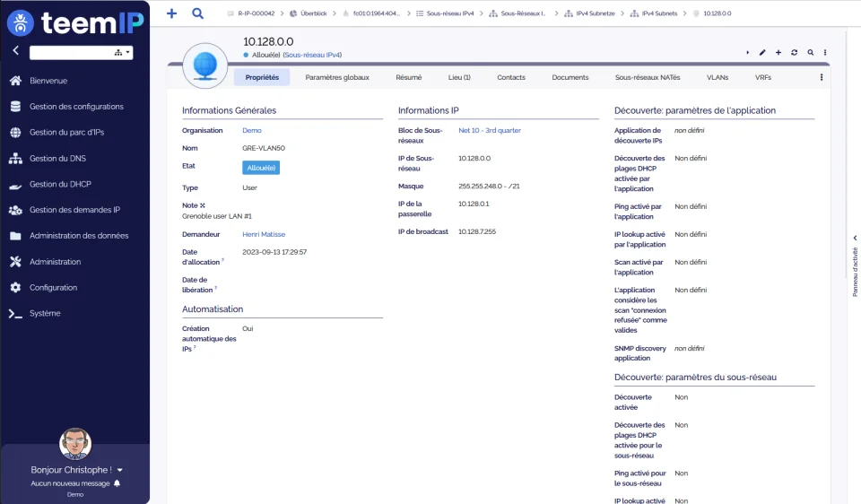Open the Demo organisation link
Image resolution: width=861 pixels, height=504 pixels.
tap(252, 131)
